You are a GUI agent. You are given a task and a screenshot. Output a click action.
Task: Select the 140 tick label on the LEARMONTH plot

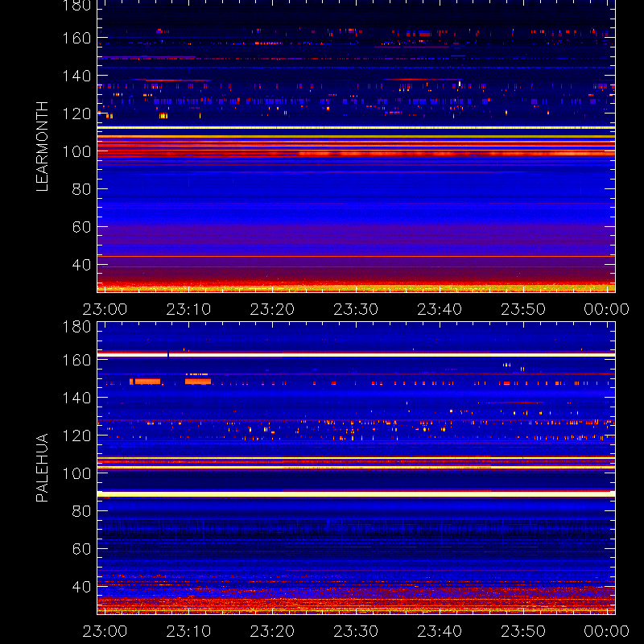pos(76,76)
